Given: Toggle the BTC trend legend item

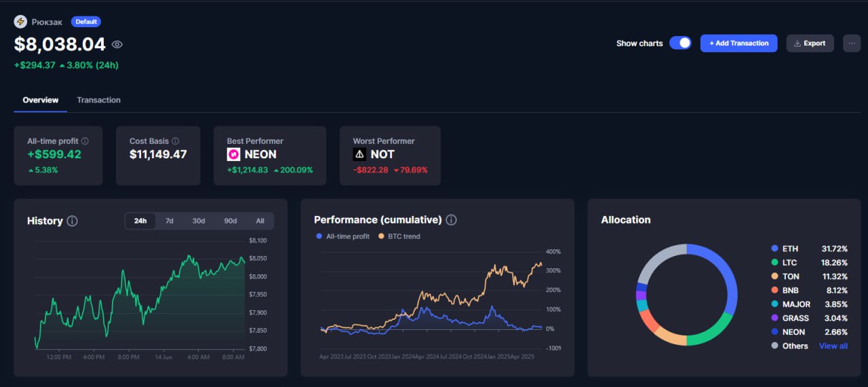Looking at the screenshot, I should tap(399, 236).
